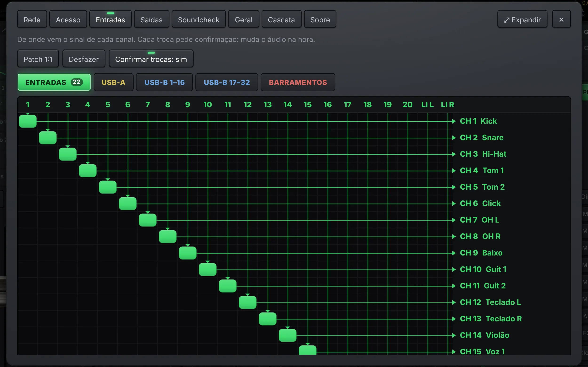Click input column header LI L

point(427,105)
